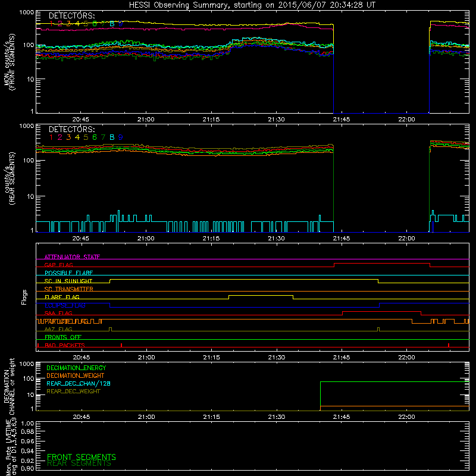The height and width of the screenshot is (476, 476).
Task: Click 22:00 tick under the Flags panel
Action: [x=406, y=358]
